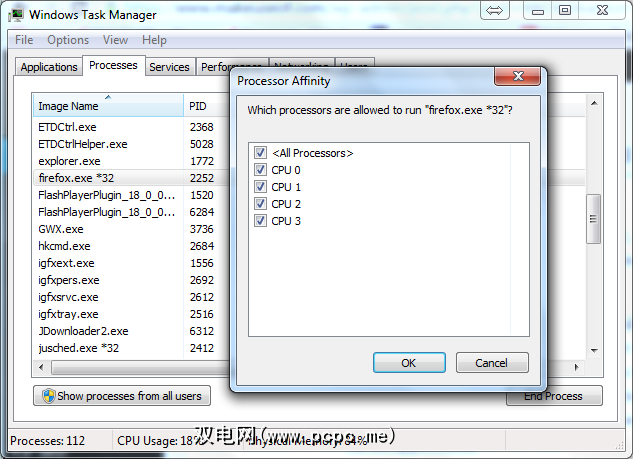Select the igfxsrvc.exe process row
Image resolution: width=633 pixels, height=459 pixels.
[131, 297]
